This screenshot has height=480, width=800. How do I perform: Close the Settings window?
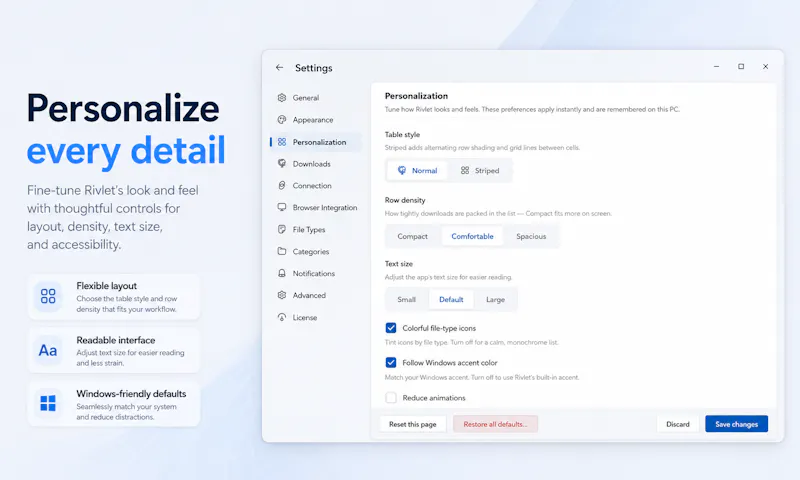tap(765, 66)
